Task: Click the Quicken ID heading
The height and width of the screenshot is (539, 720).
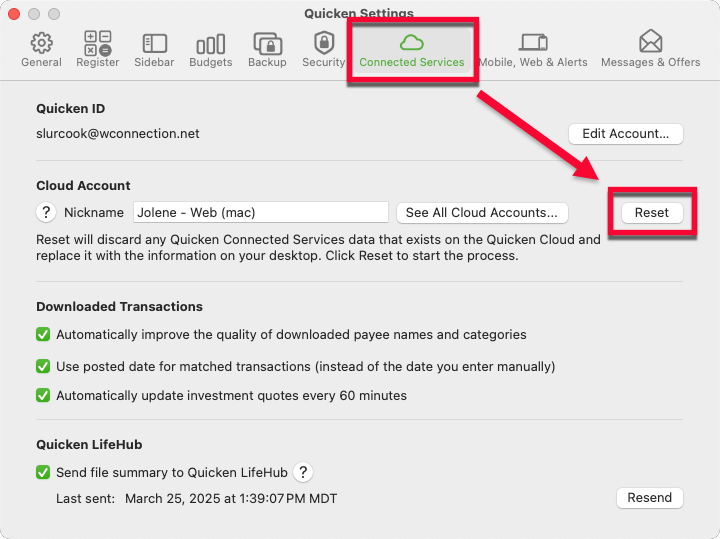Action: pos(71,109)
